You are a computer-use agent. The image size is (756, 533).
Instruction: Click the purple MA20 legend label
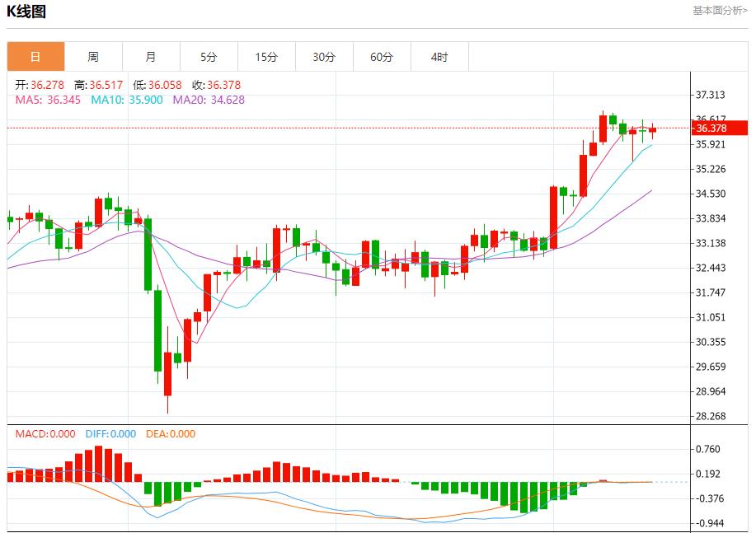pyautogui.click(x=209, y=100)
